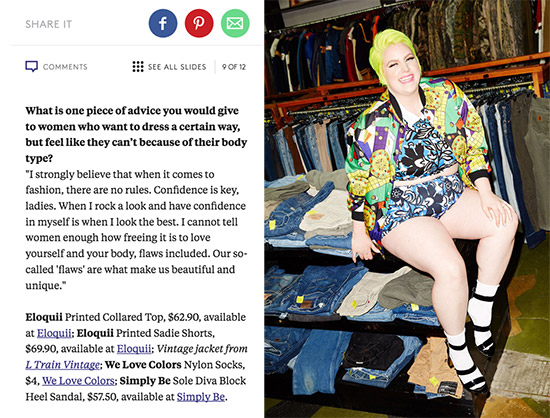
Task: Open the Eloquii link after Sadie Shorts
Action: [134, 349]
